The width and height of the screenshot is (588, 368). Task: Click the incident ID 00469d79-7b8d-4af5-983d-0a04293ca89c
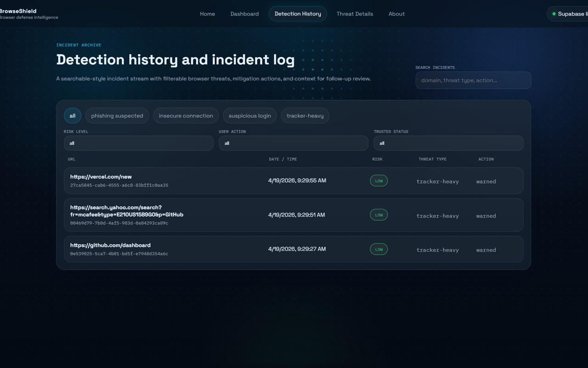[x=119, y=223]
